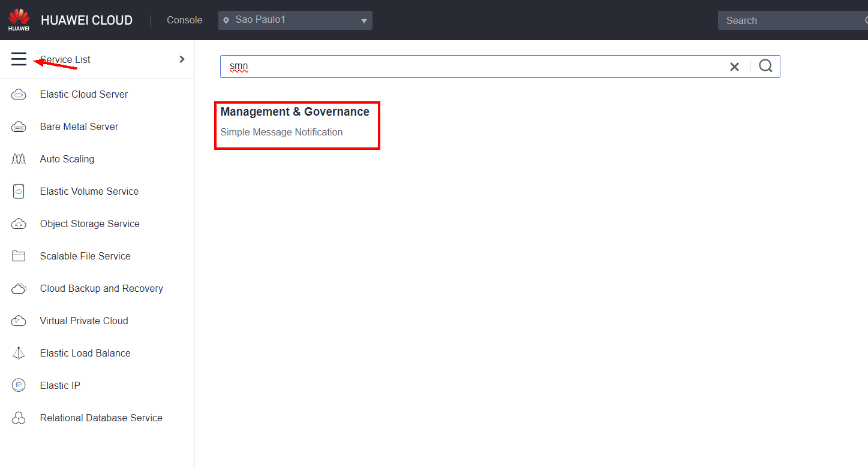Click the Scalable File Service folder icon
868x468 pixels.
19,256
